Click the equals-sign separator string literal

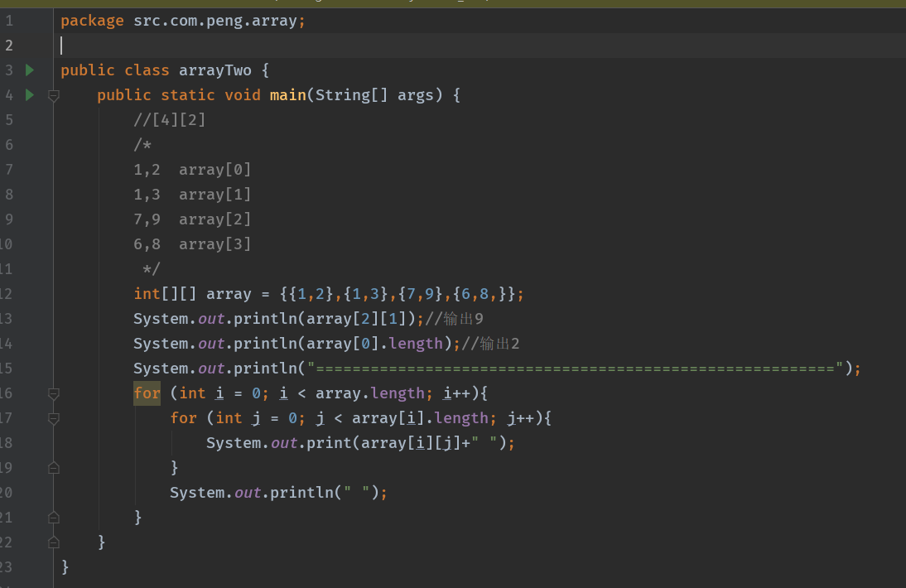575,369
